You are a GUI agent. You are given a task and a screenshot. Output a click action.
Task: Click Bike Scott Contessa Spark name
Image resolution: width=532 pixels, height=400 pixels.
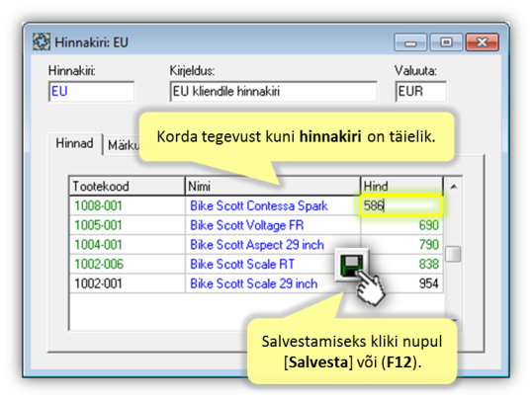tap(259, 205)
